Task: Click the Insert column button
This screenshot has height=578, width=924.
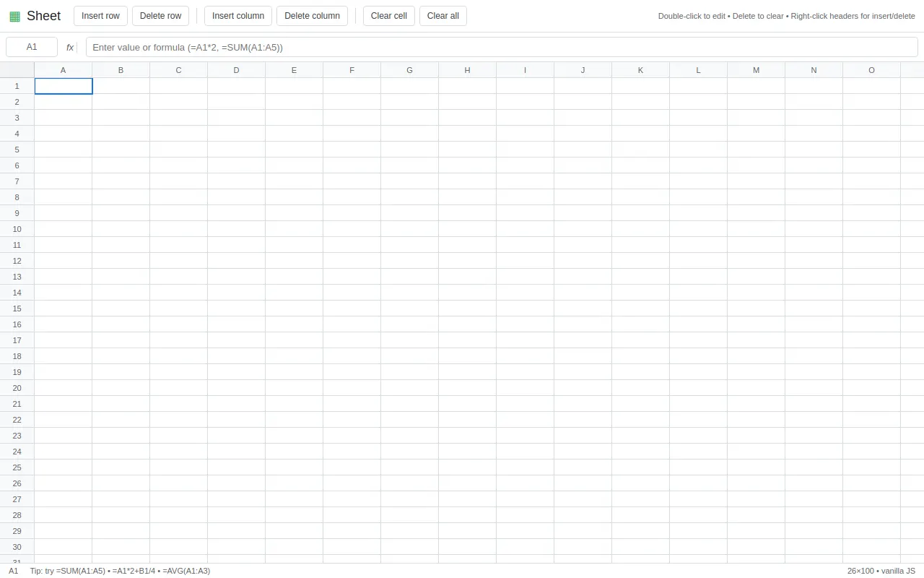Action: [238, 16]
